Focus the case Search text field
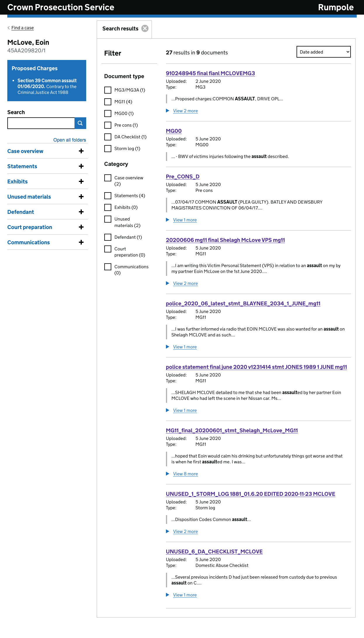 coord(41,123)
